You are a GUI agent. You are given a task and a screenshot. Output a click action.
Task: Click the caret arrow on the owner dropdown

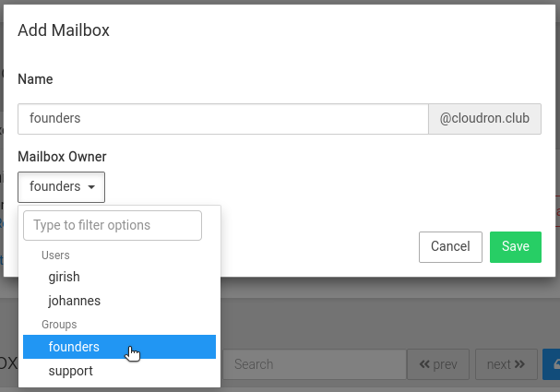[92, 187]
